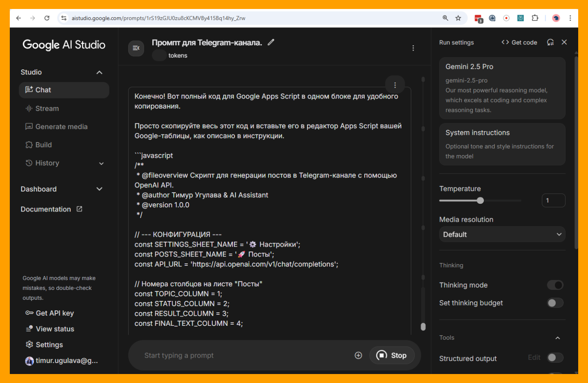Image resolution: width=588 pixels, height=383 pixels.
Task: Open the Get API key link
Action: tap(54, 313)
